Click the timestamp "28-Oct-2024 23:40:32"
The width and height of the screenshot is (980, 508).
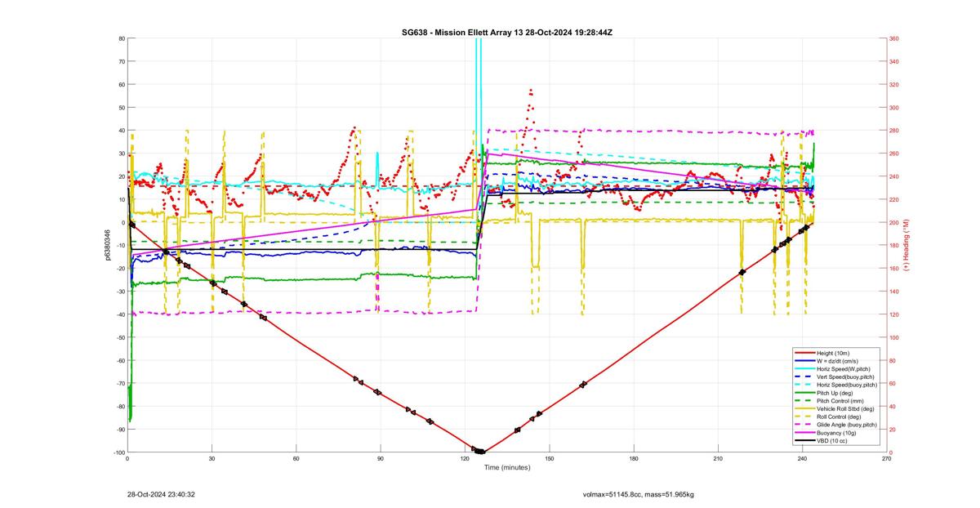(x=161, y=494)
